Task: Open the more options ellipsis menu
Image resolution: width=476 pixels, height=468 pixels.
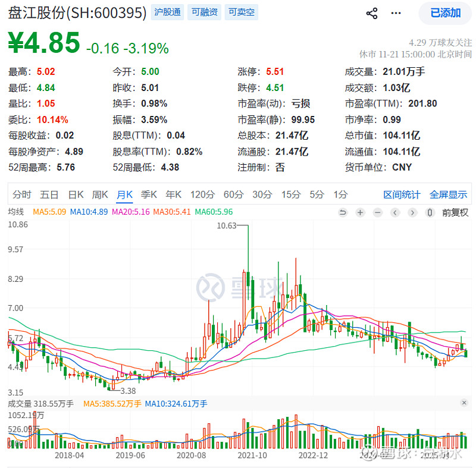Action: point(396,13)
